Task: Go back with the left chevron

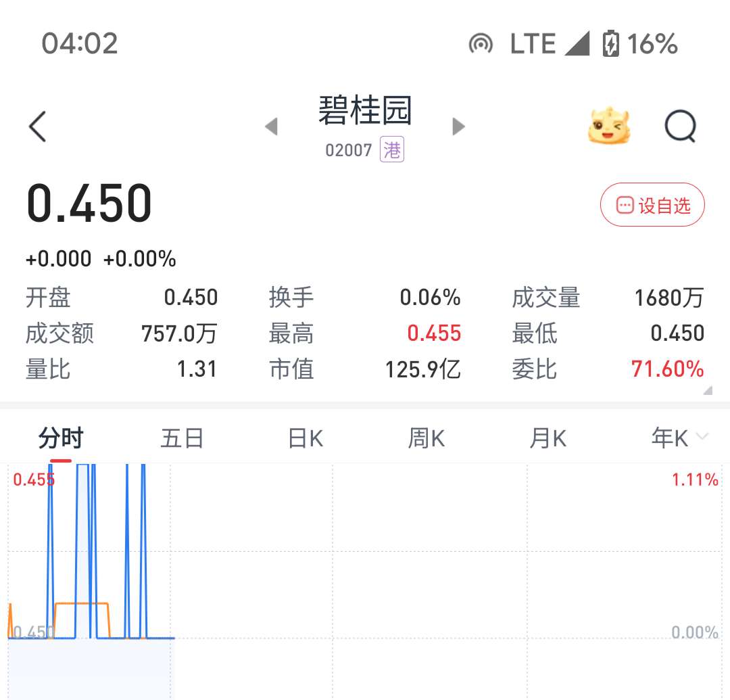Action: pyautogui.click(x=37, y=126)
